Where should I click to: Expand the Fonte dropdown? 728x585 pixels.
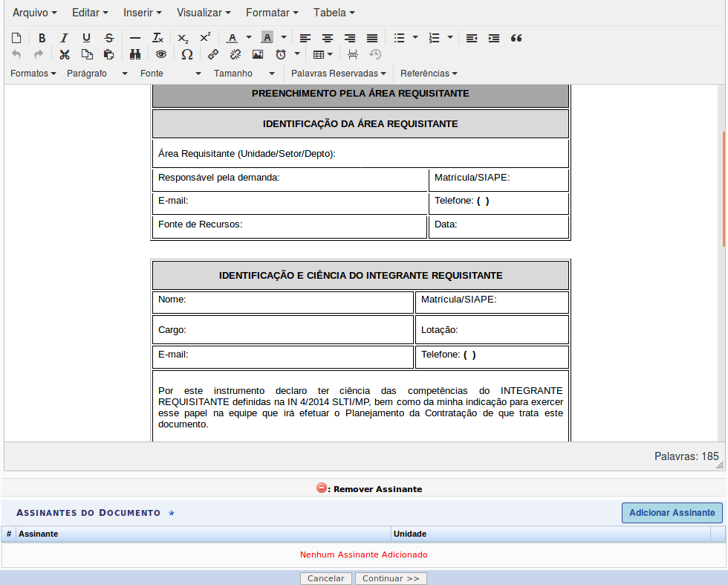point(170,74)
